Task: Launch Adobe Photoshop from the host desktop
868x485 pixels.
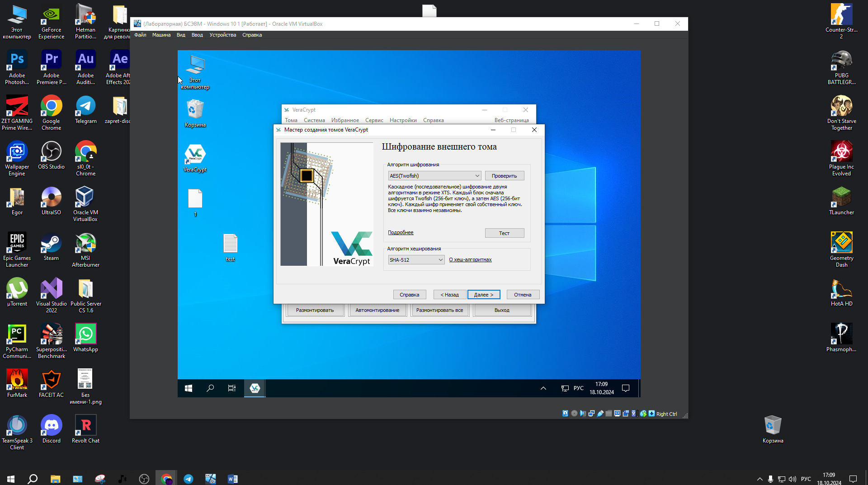Action: pyautogui.click(x=17, y=67)
